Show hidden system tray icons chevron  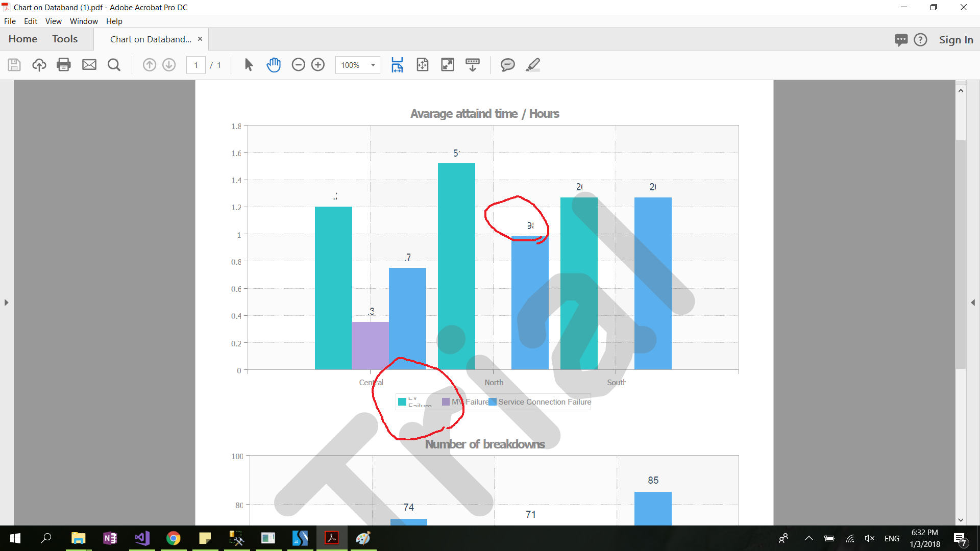(x=809, y=538)
